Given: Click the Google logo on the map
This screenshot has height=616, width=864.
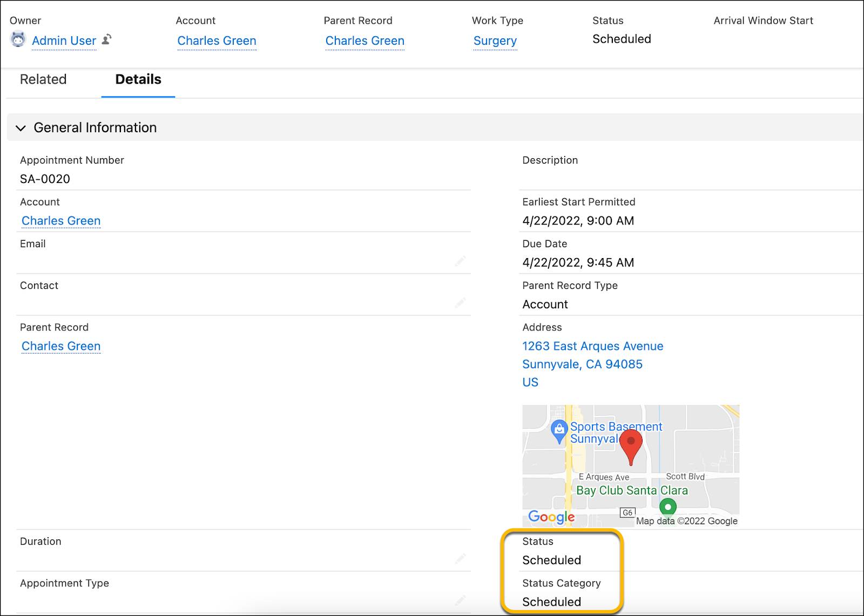Looking at the screenshot, I should [551, 517].
